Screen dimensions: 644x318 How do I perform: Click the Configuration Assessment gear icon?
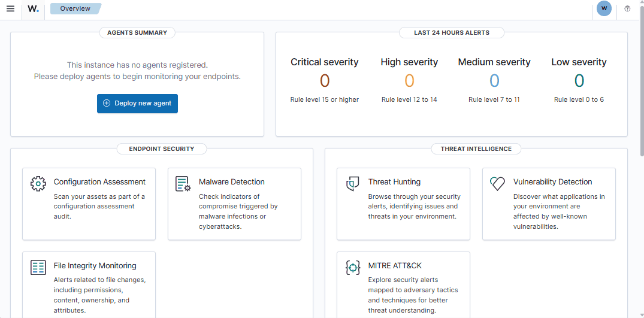pyautogui.click(x=38, y=184)
